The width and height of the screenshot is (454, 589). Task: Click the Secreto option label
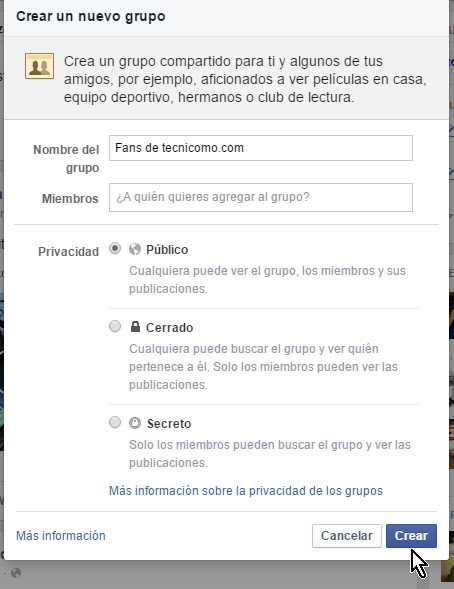click(x=169, y=424)
